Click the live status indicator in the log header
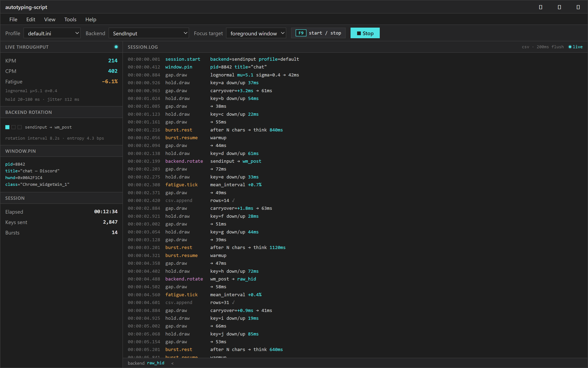The height and width of the screenshot is (368, 588). [x=575, y=47]
